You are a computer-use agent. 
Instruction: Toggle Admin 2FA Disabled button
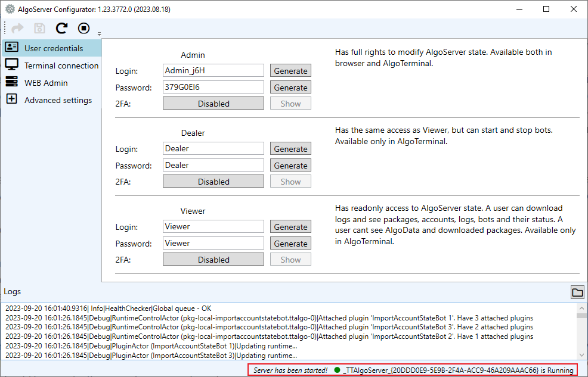coord(213,103)
